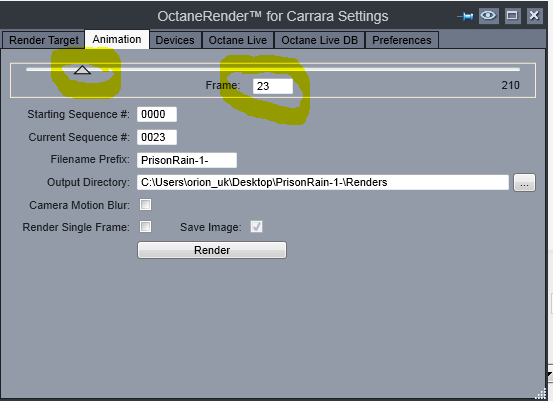The height and width of the screenshot is (401, 553).
Task: Close the OctaneRender settings window
Action: click(534, 16)
